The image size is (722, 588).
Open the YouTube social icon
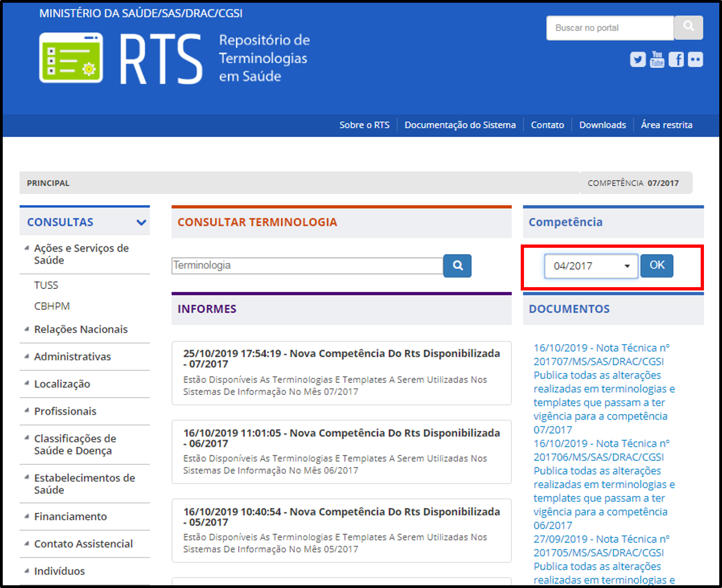tap(657, 59)
